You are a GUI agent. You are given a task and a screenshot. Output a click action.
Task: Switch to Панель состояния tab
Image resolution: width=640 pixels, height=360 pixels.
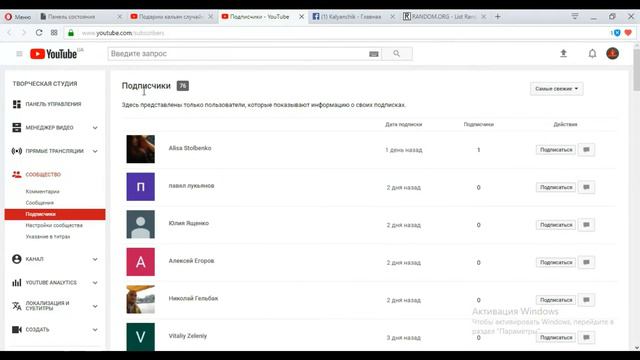click(81, 17)
